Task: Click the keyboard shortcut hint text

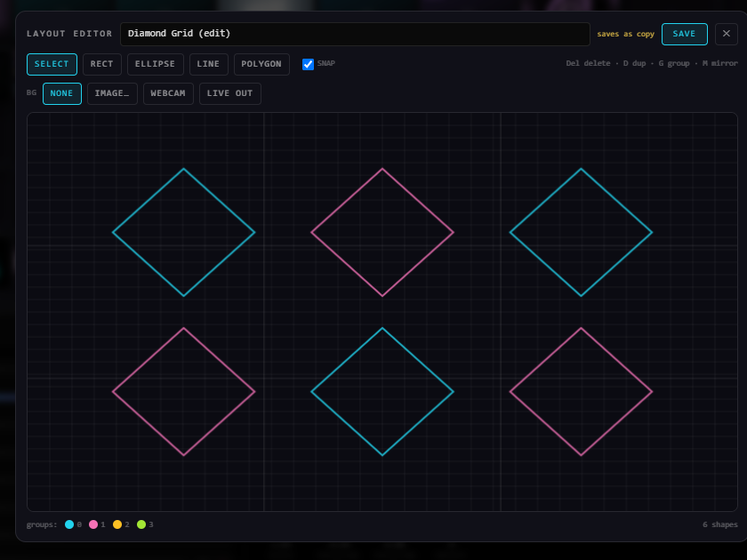Action: pos(651,63)
